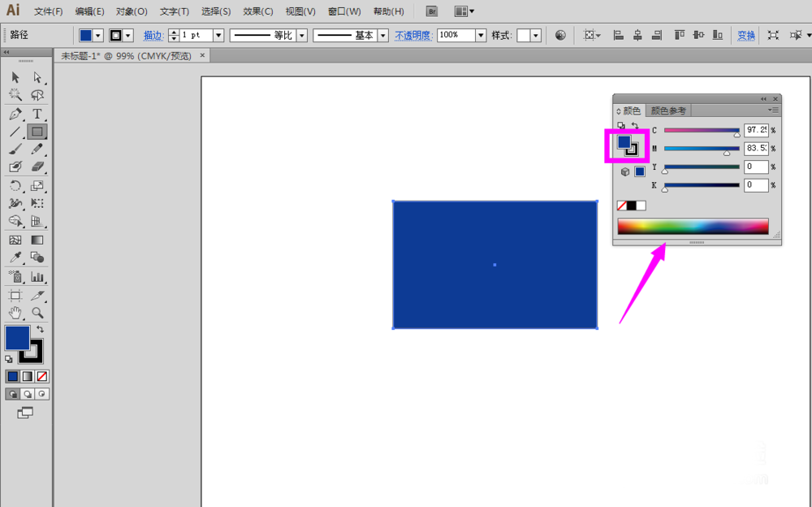812x507 pixels.
Task: Open the brush definition dropdown
Action: coord(382,35)
